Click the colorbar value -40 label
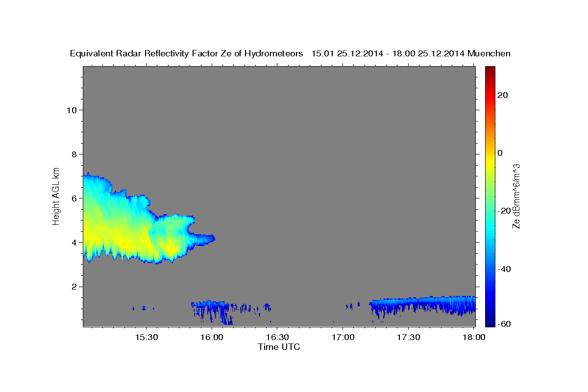 click(x=504, y=269)
